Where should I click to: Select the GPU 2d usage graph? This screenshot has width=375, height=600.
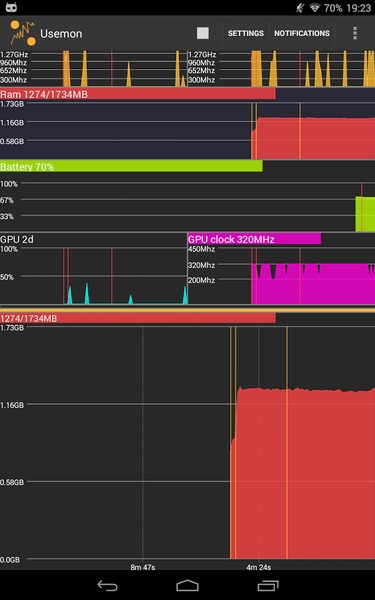tap(93, 275)
